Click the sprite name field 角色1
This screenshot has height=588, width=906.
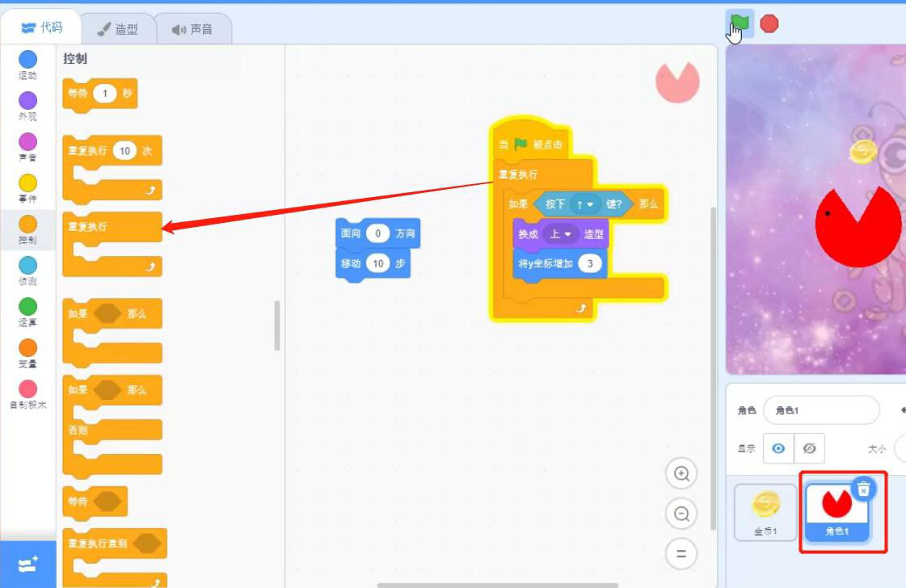click(x=820, y=410)
